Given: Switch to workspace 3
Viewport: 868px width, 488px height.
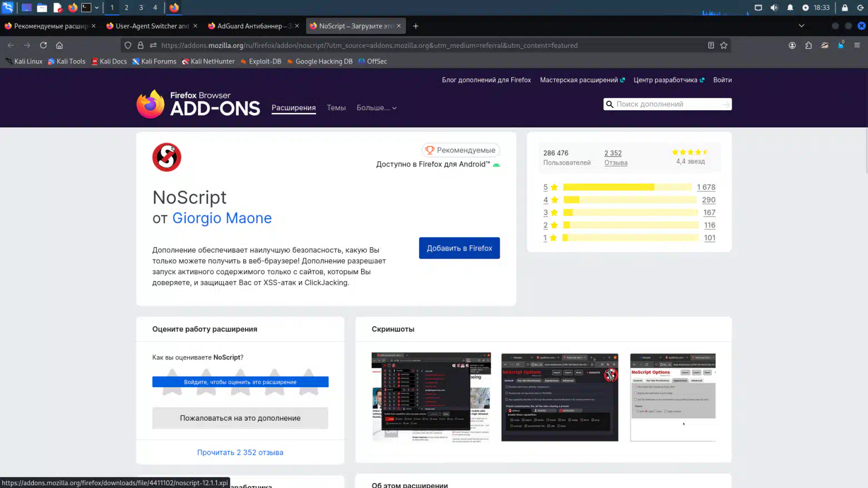Looking at the screenshot, I should click(x=141, y=8).
